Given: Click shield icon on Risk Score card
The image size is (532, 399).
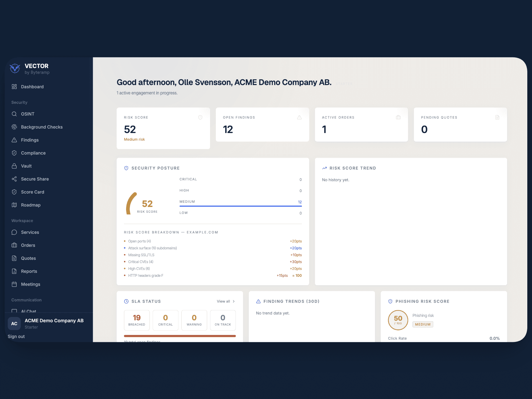Looking at the screenshot, I should [200, 117].
